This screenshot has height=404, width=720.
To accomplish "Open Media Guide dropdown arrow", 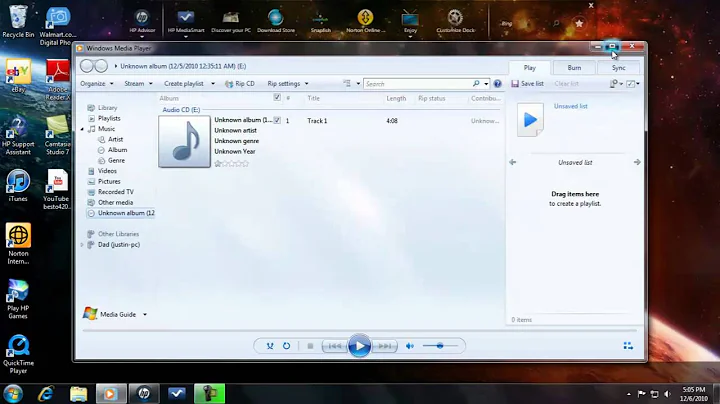I will (x=145, y=314).
